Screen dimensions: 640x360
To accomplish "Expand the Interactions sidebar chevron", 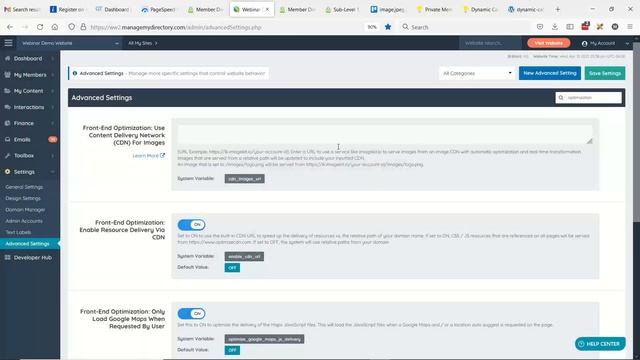I will [x=53, y=107].
